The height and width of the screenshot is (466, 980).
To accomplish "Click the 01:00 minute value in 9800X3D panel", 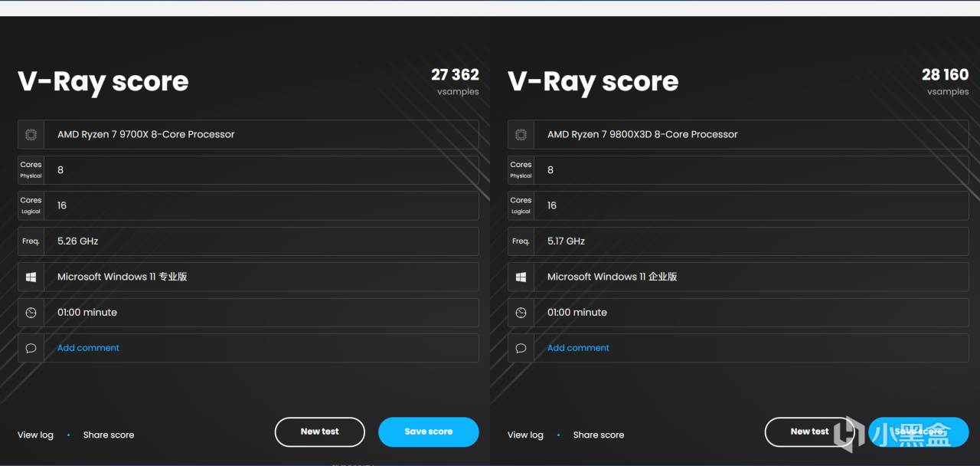I will pyautogui.click(x=577, y=313).
